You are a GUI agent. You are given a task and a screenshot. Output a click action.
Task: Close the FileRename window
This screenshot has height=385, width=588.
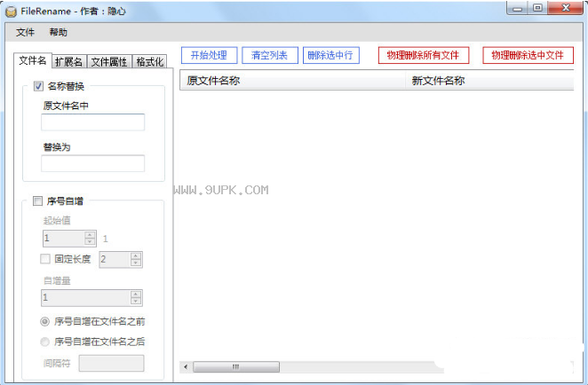pyautogui.click(x=566, y=8)
